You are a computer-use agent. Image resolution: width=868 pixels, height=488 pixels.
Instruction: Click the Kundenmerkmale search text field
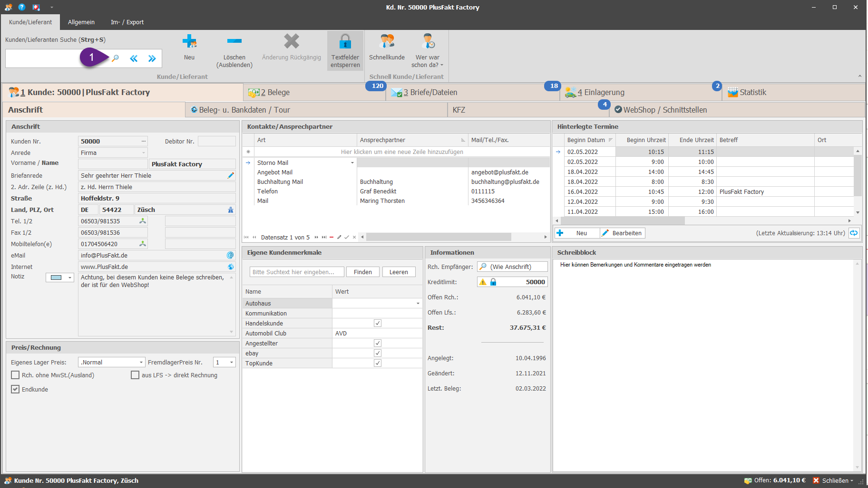click(297, 272)
